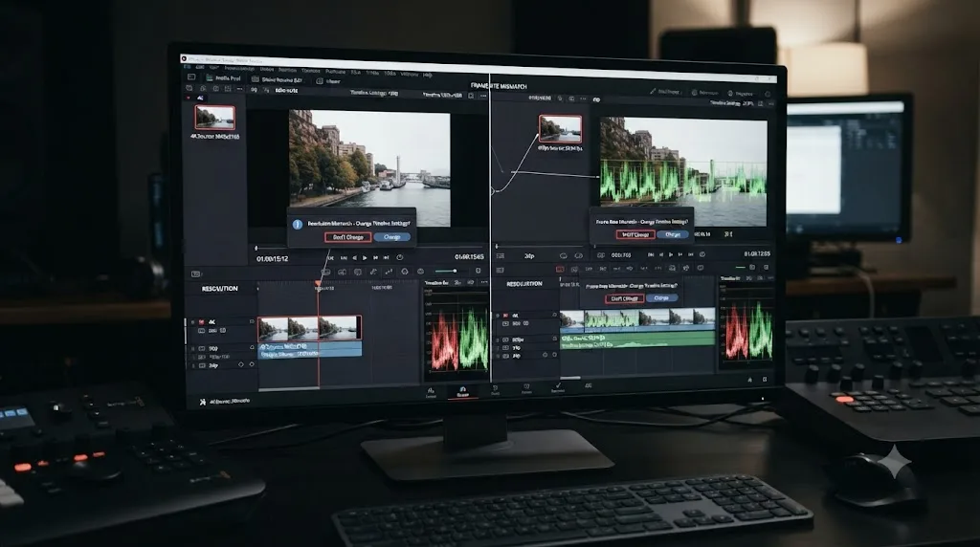Open the Media Pool panel button
The height and width of the screenshot is (547, 980).
click(223, 78)
